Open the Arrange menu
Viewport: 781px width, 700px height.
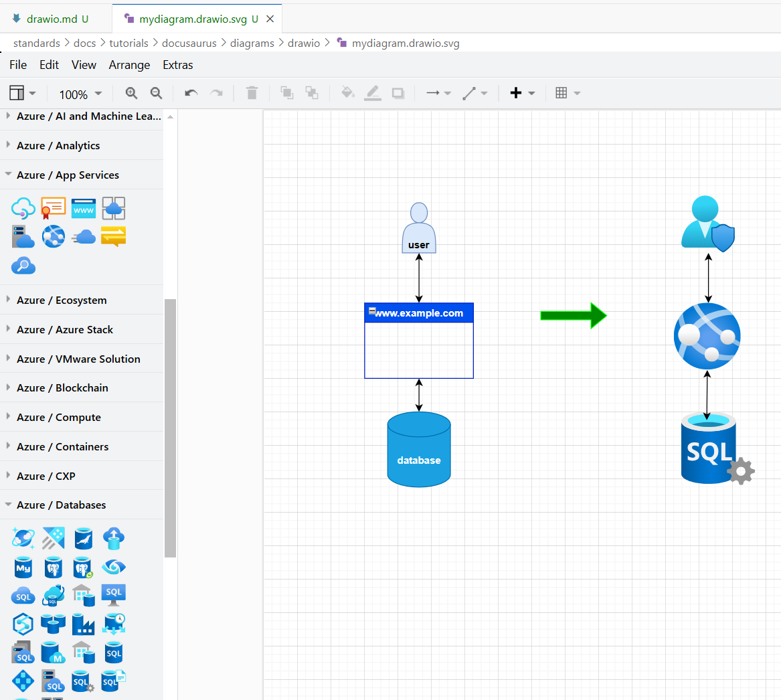click(x=129, y=65)
